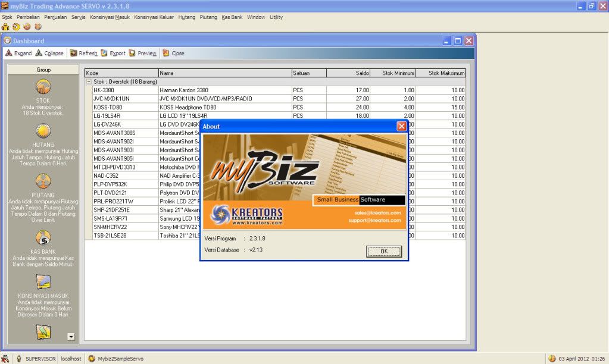The width and height of the screenshot is (609, 364).
Task: Select the STOK group icon
Action: pyautogui.click(x=43, y=86)
